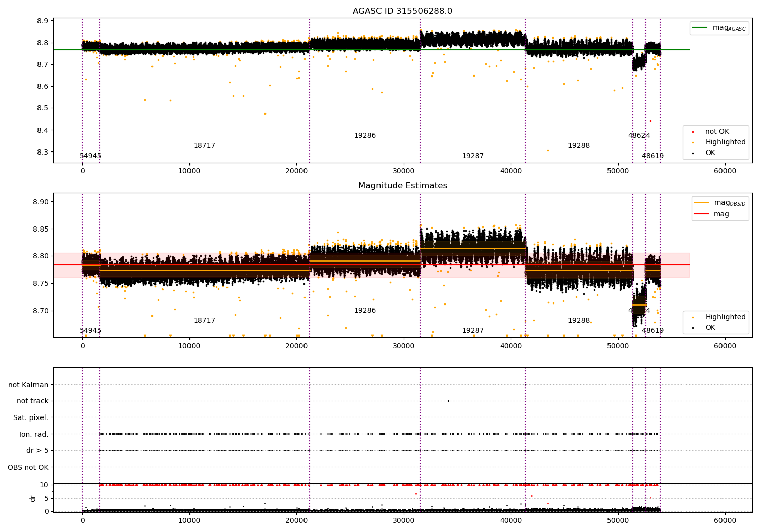Click the 8.85 tick on middle y-axis
The width and height of the screenshot is (760, 532).
click(x=41, y=229)
